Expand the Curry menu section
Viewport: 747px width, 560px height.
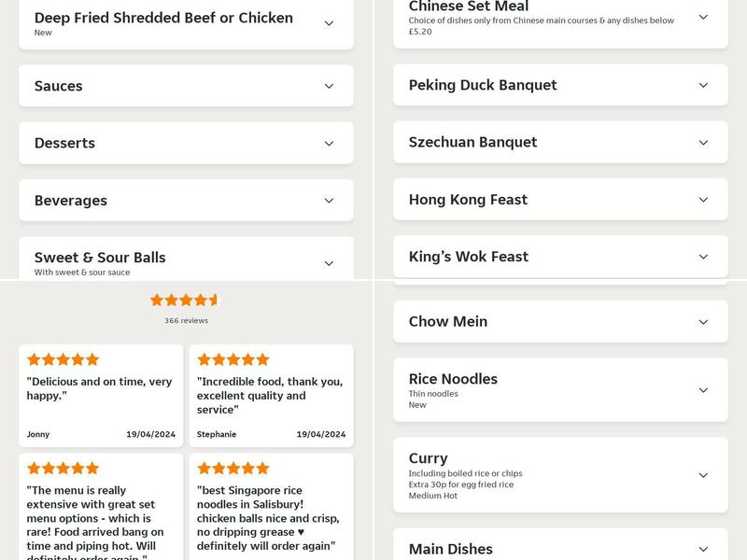[x=560, y=474]
